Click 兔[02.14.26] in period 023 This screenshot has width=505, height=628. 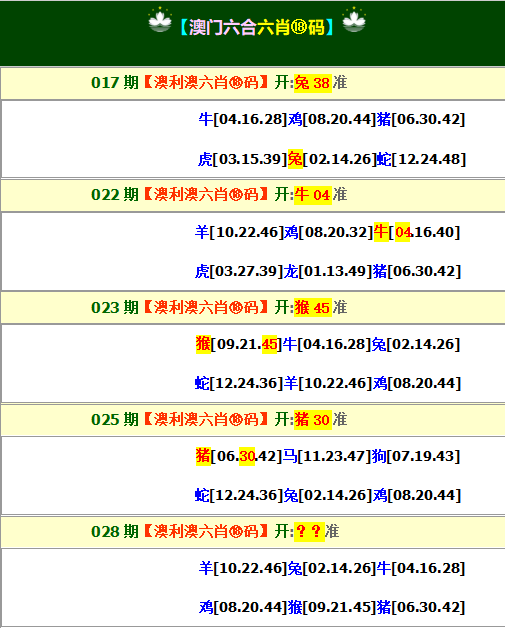click(416, 344)
